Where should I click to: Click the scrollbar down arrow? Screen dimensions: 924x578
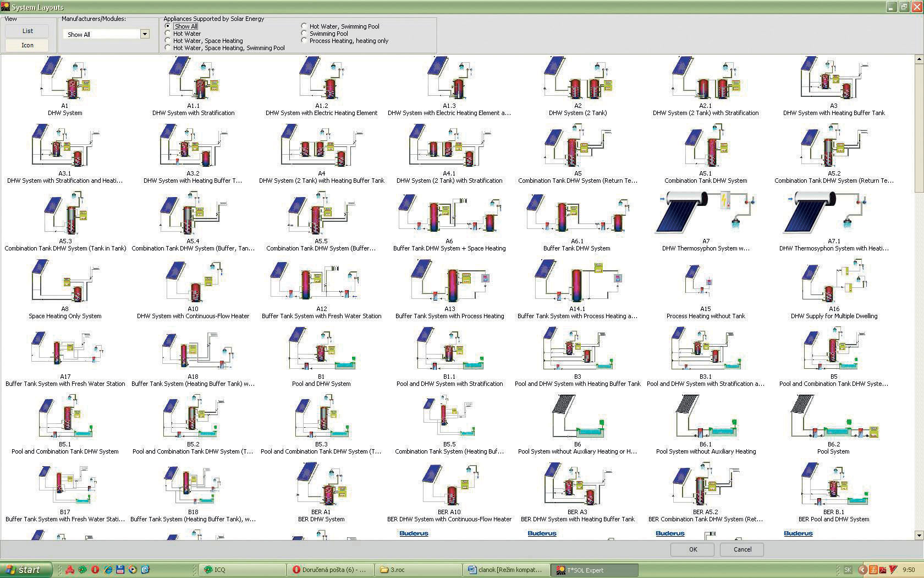[919, 535]
